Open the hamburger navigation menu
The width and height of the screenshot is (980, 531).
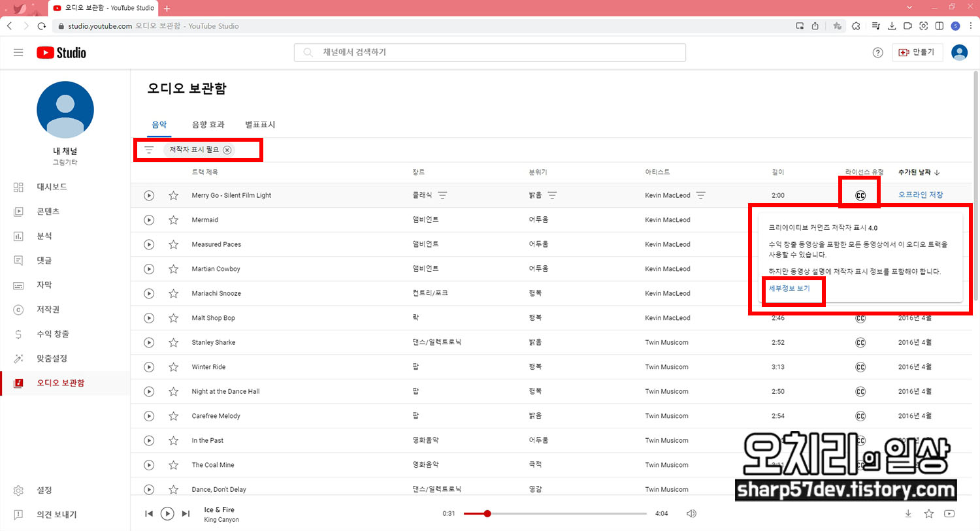[18, 52]
